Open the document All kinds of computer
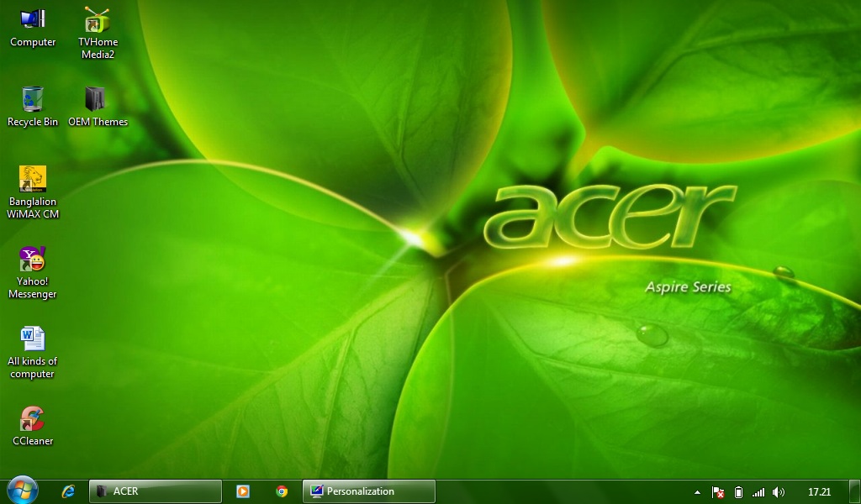The image size is (861, 504). coord(32,338)
